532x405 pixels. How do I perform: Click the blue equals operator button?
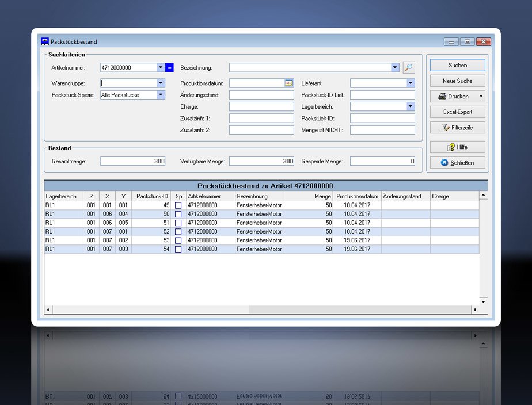coord(169,67)
